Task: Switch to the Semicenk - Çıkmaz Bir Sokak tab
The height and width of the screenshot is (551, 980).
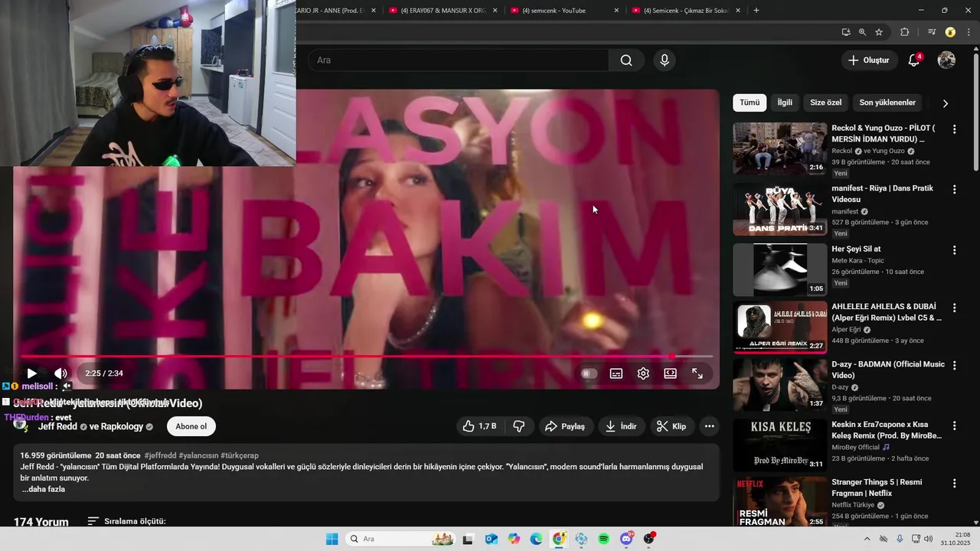Action: click(x=685, y=10)
